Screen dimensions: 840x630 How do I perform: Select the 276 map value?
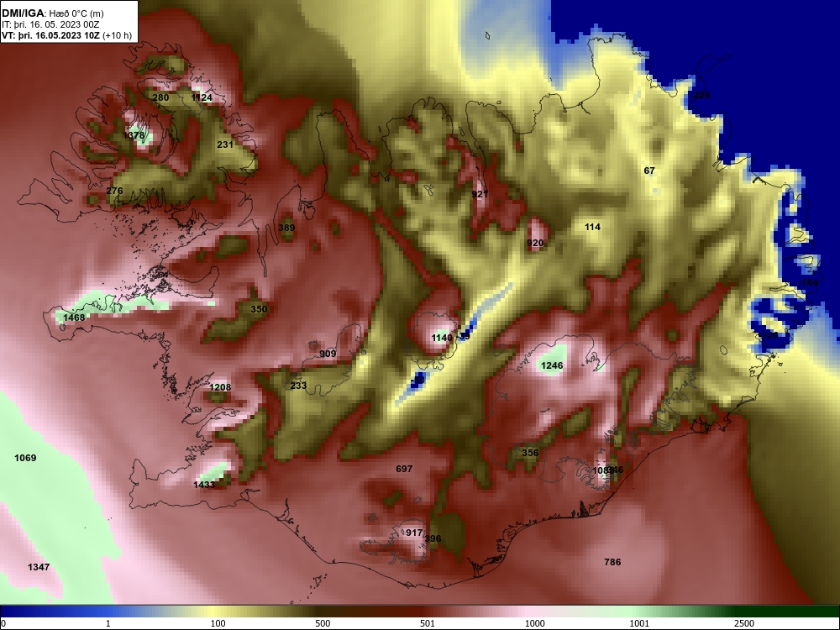point(114,191)
